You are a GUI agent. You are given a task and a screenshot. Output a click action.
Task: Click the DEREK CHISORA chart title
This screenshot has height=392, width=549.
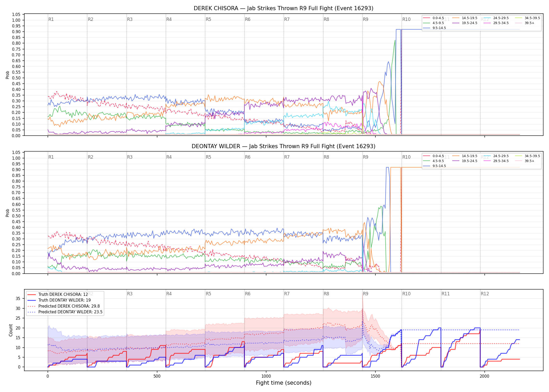(x=283, y=8)
